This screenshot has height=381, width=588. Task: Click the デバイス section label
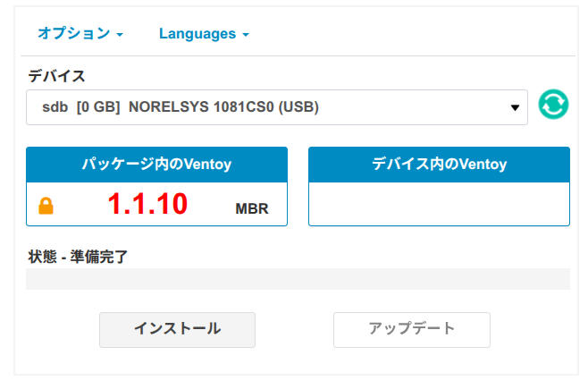[56, 75]
